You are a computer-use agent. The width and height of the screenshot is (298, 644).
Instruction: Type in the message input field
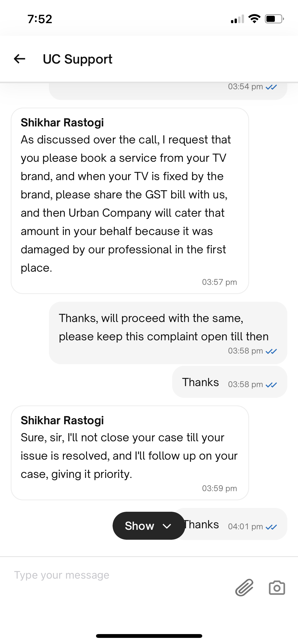(115, 575)
